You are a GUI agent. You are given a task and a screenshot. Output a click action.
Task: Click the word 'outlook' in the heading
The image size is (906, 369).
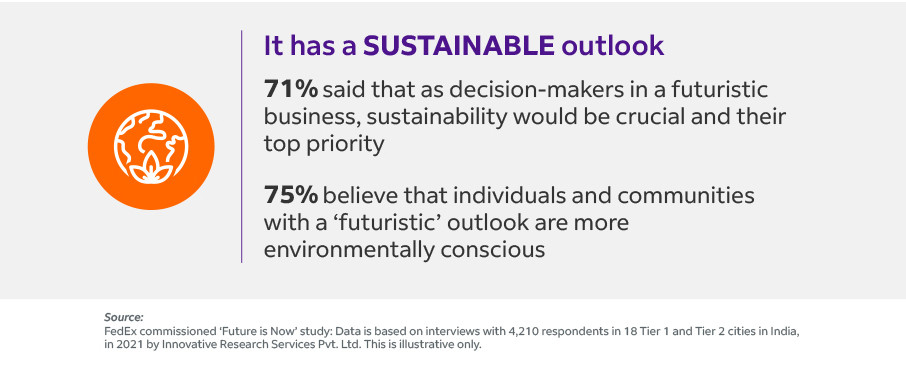[613, 46]
